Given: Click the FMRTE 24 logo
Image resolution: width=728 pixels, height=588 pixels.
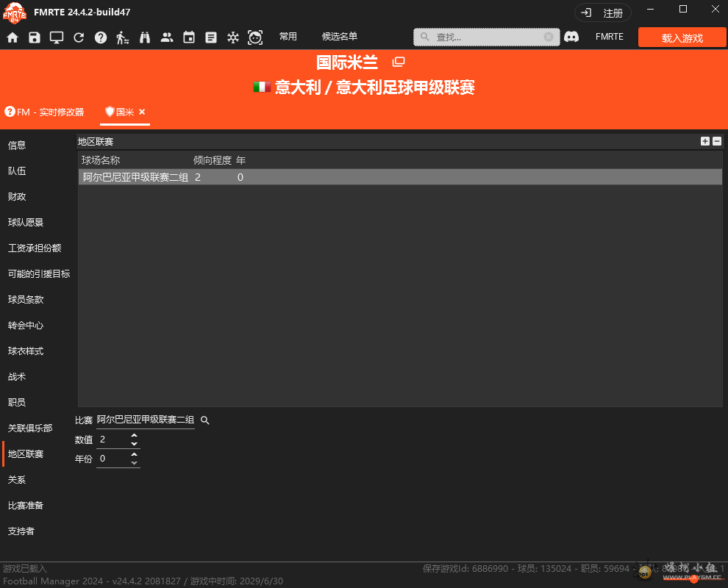Looking at the screenshot, I should pos(15,12).
